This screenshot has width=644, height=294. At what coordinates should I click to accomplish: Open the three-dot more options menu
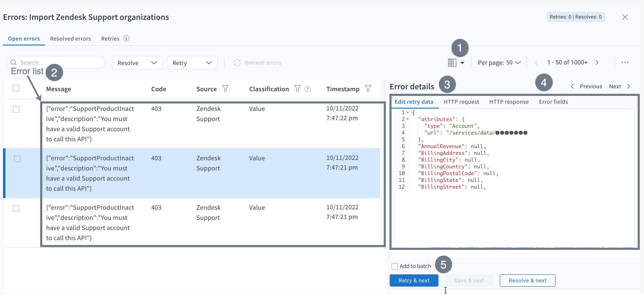coord(625,63)
